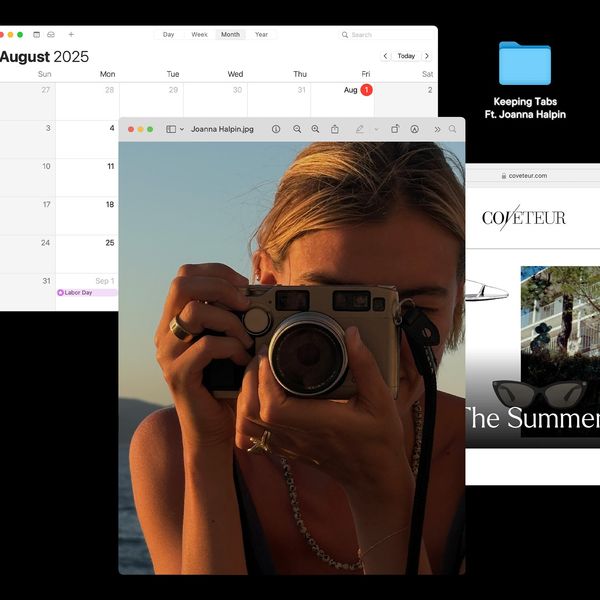Click the Calendar search field
Screen dimensions: 600x600
387,34
